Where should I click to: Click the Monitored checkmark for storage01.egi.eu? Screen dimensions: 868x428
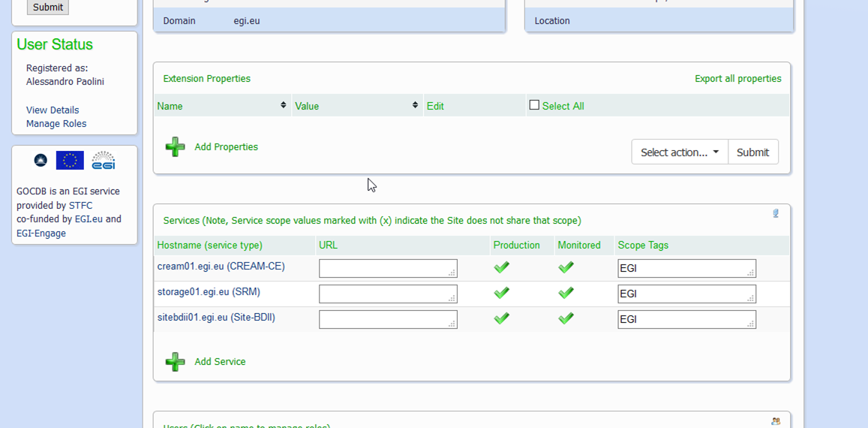[566, 293]
